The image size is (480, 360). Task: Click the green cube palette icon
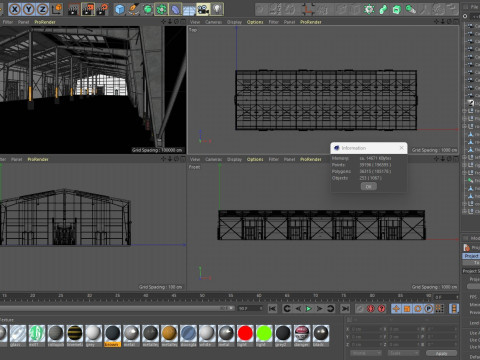pyautogui.click(x=397, y=9)
